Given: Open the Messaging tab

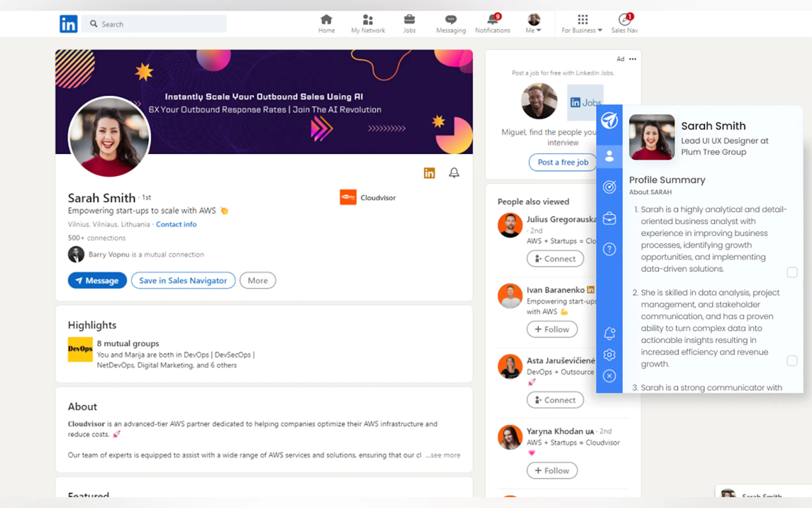Looking at the screenshot, I should pos(451,24).
